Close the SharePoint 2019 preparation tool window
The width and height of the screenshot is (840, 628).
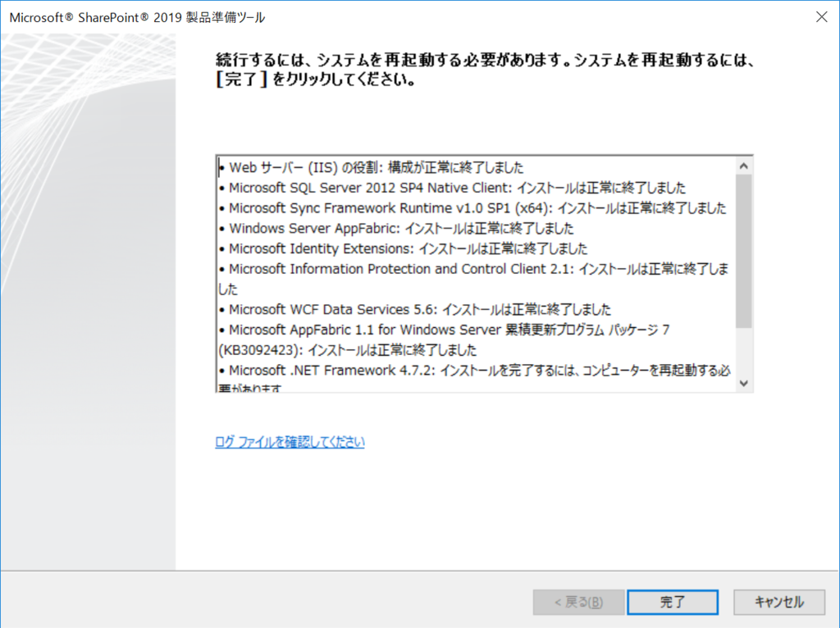point(821,16)
